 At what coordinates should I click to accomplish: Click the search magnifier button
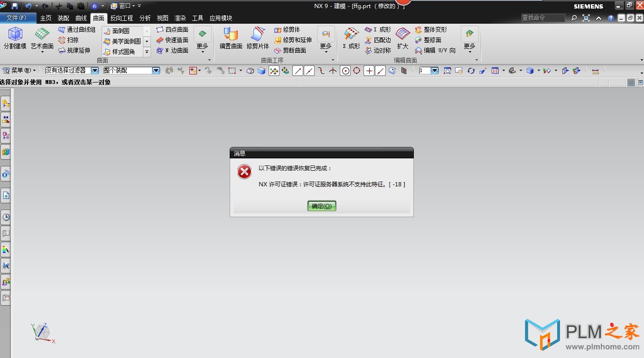574,18
